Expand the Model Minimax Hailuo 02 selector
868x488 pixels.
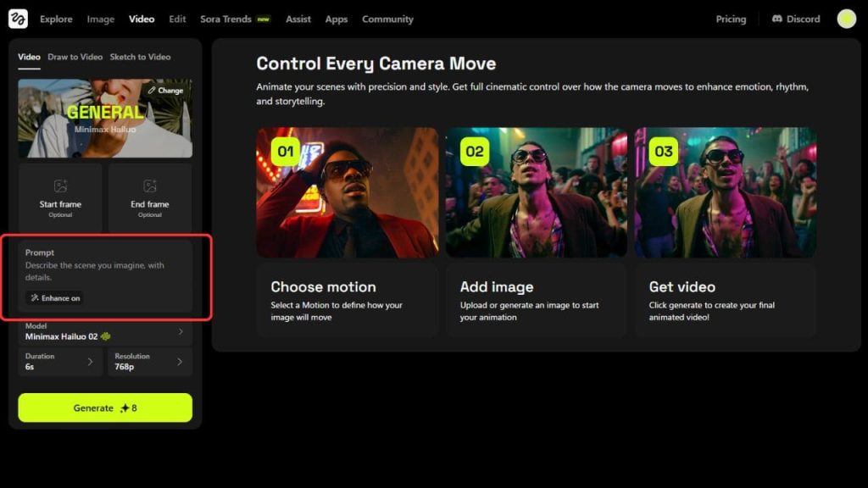point(105,332)
